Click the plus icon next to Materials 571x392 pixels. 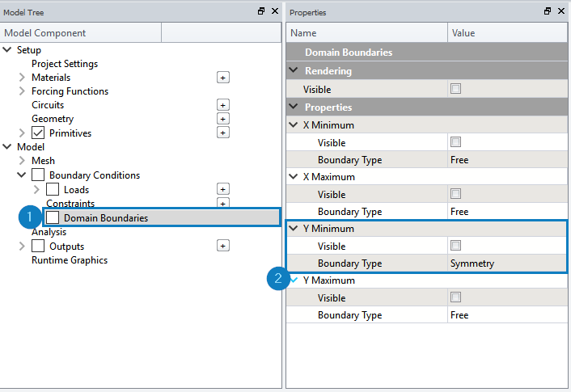tap(223, 78)
